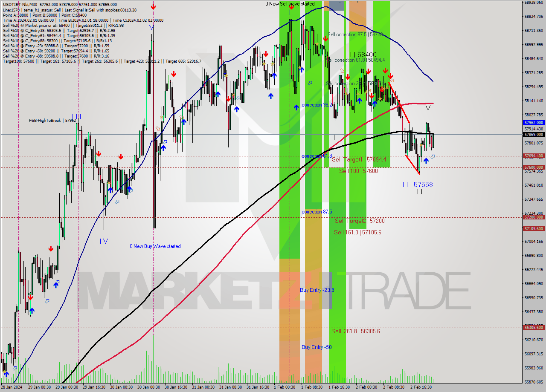Select the tema_h1_status Sell info line
Viewport: 546px width, 392px height.
tap(70, 10)
